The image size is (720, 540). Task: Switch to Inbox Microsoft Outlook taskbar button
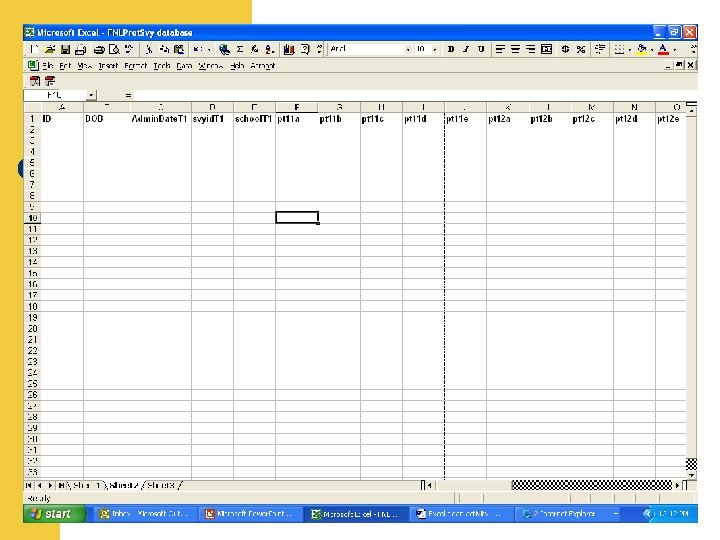coord(146,514)
